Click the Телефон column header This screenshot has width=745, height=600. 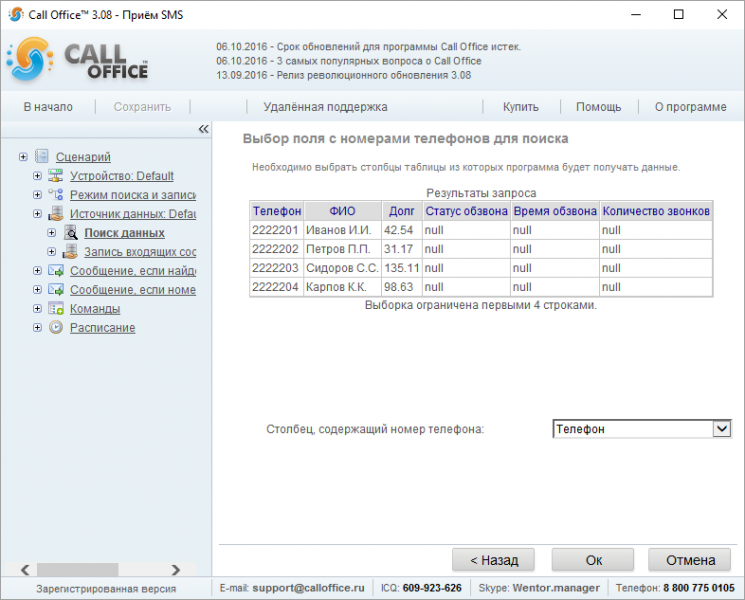[x=277, y=211]
